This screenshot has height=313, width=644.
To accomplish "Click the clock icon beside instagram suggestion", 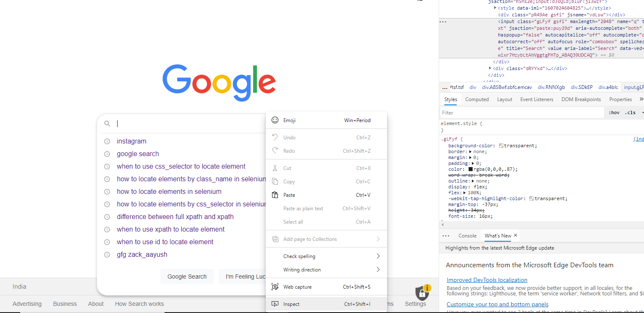I will (107, 141).
